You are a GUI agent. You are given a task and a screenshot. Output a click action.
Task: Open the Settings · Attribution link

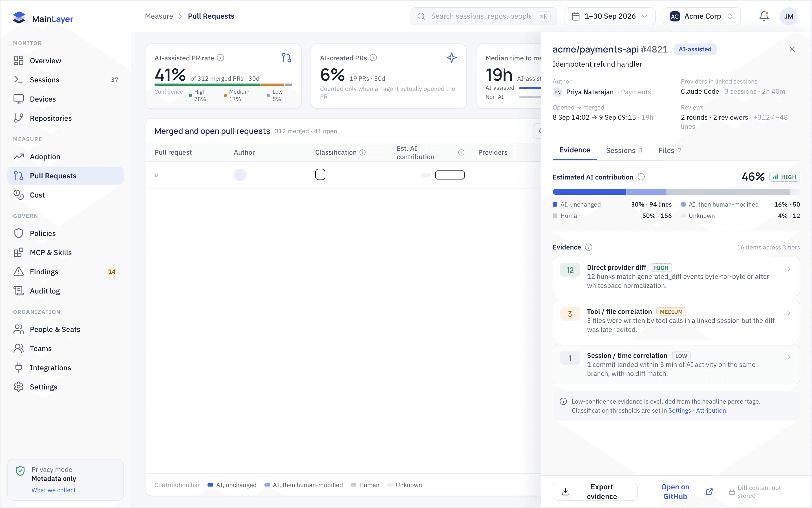[697, 411]
